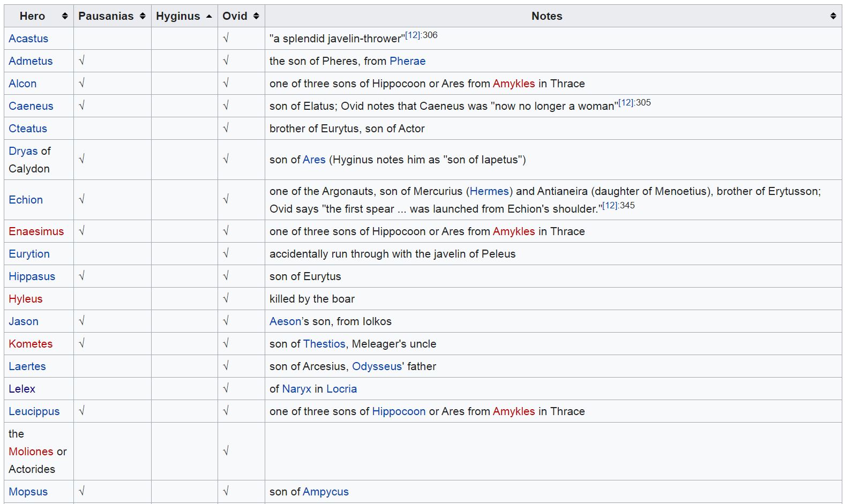Click citation [12] beside javelin-thrower quote
The width and height of the screenshot is (845, 504).
click(412, 35)
